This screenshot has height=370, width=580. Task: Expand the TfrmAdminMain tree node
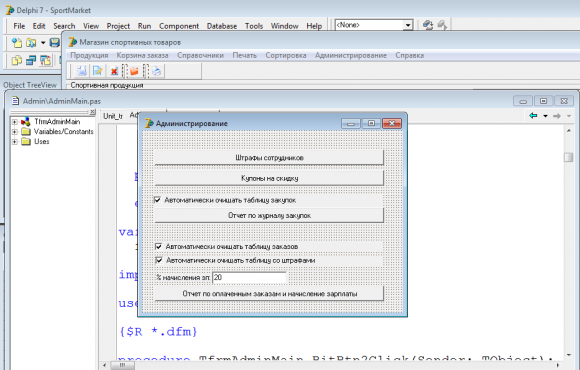click(x=14, y=121)
